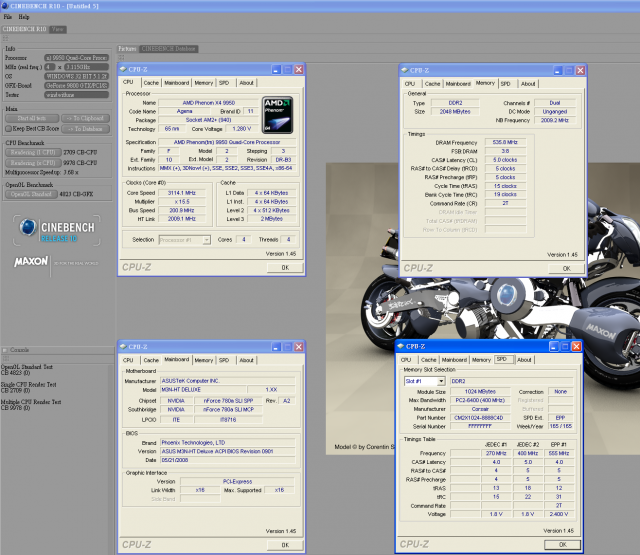Click OK in the CPU-Z SPD tab window
This screenshot has height=555, width=640.
(562, 544)
